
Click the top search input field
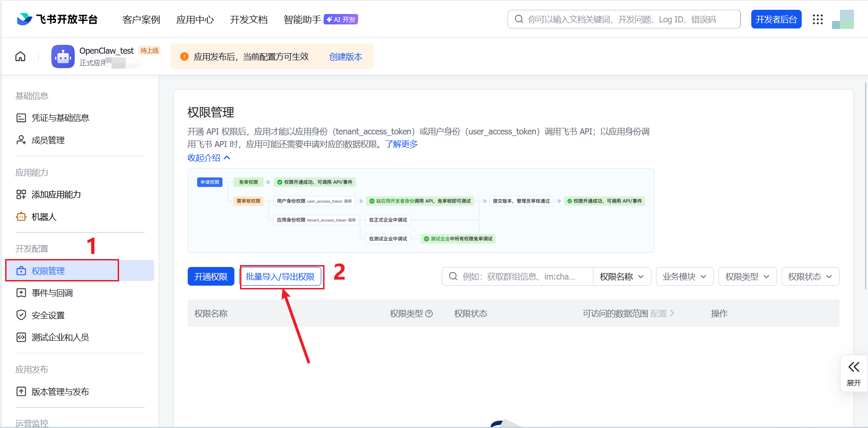coord(623,19)
